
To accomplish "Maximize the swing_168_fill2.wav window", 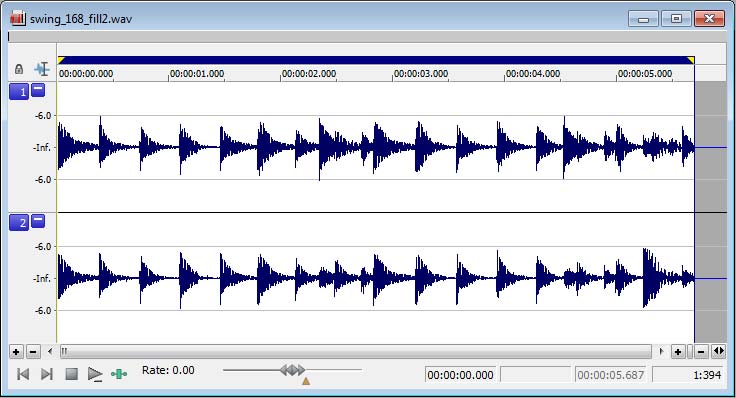I will click(676, 19).
